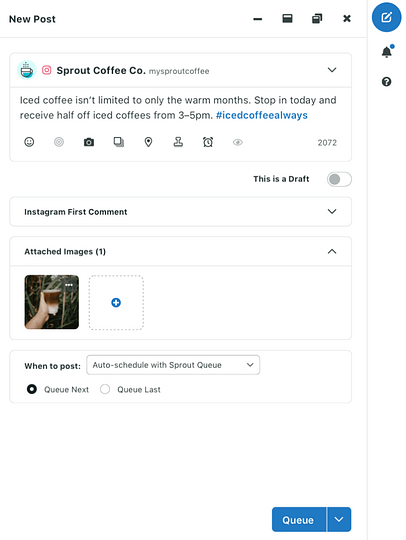Image resolution: width=406 pixels, height=540 pixels.
Task: Open the help question mark icon
Action: [386, 82]
